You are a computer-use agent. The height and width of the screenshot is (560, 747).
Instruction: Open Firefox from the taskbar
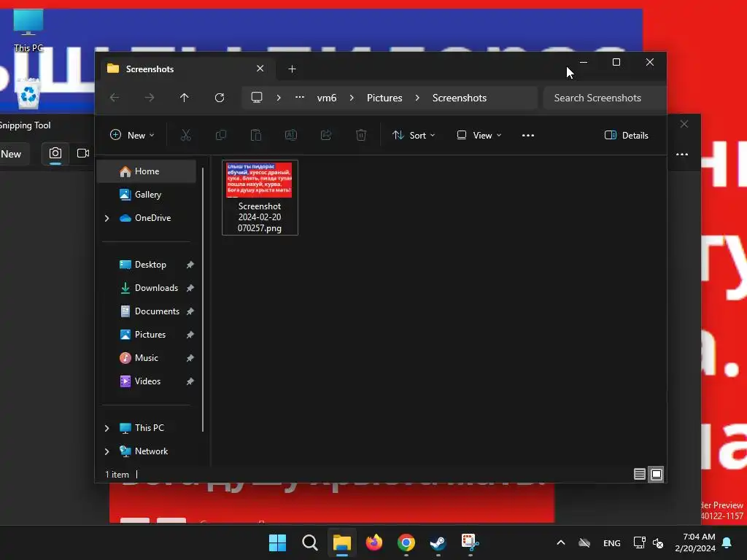click(x=374, y=542)
